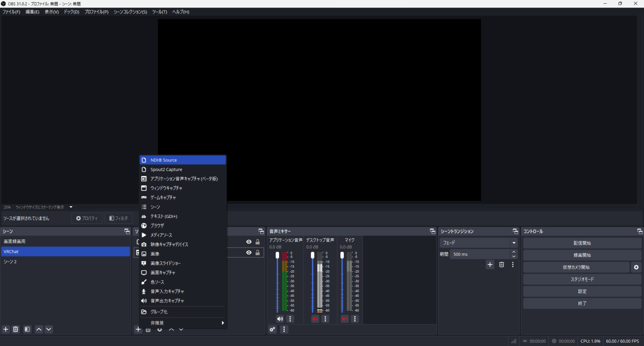Screen dimensions: 644x346
Task: Click the アプリケーション音声 volume slider
Action: tap(277, 254)
